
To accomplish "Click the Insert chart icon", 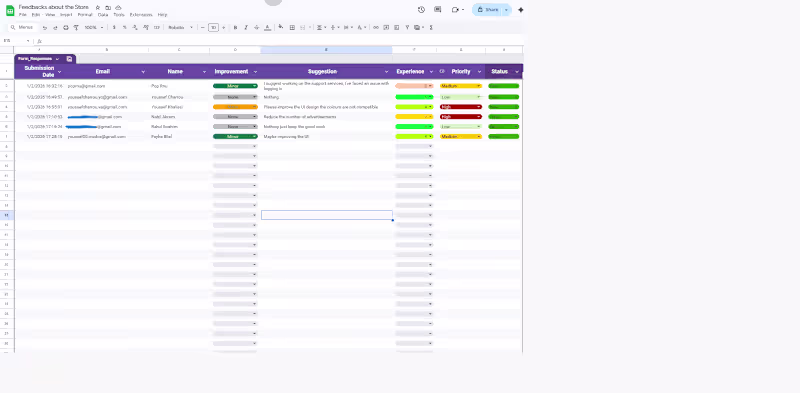I will (396, 28).
